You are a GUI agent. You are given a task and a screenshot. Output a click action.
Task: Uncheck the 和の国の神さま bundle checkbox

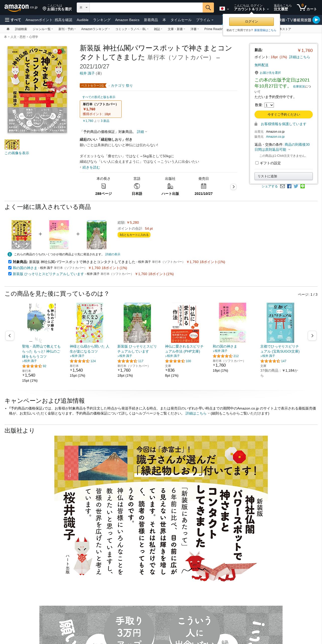(10, 268)
